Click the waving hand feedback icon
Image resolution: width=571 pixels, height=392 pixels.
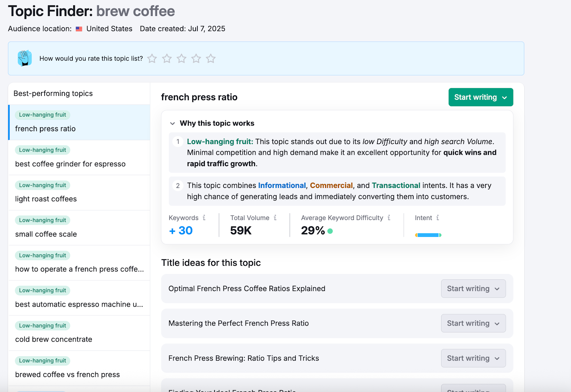coord(25,58)
